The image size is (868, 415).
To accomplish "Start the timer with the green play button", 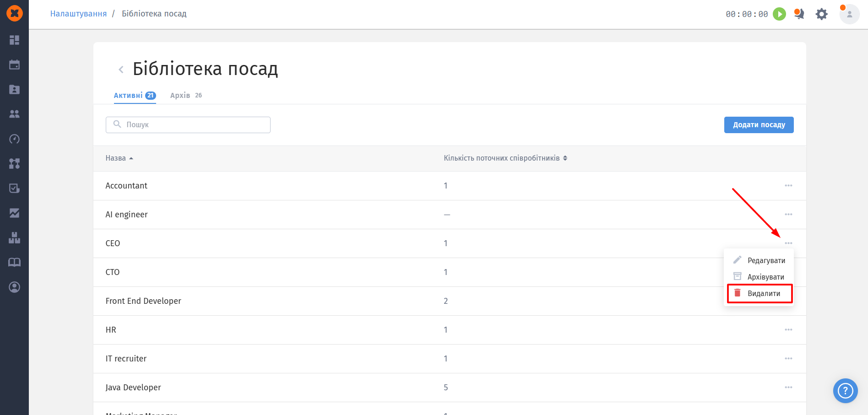I will click(x=779, y=14).
